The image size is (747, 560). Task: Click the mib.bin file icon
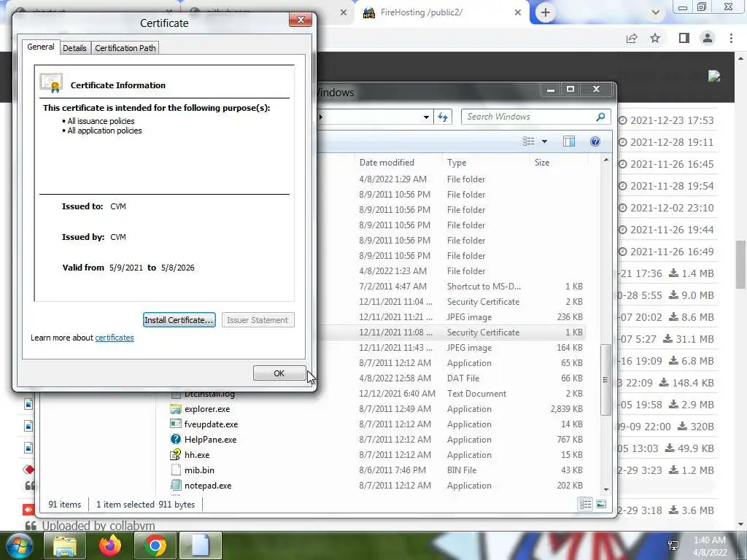(x=176, y=470)
